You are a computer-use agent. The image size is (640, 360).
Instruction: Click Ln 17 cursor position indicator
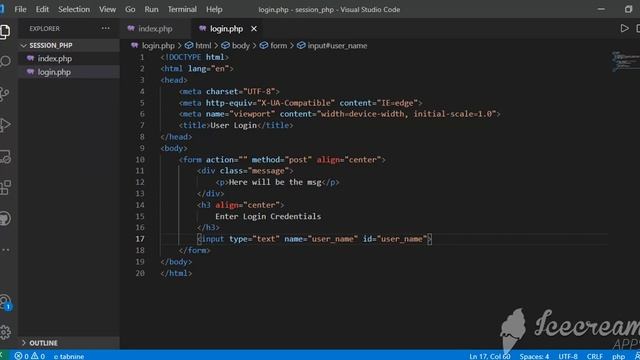489,356
